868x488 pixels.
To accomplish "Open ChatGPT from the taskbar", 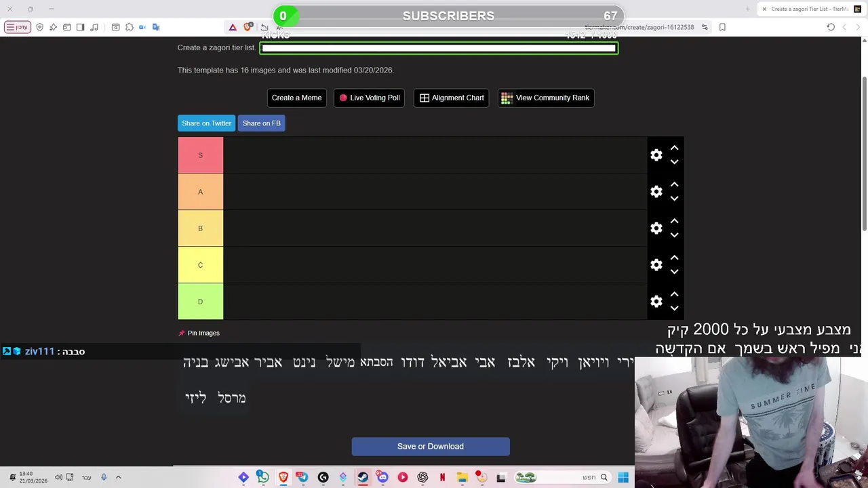I will coord(422,477).
